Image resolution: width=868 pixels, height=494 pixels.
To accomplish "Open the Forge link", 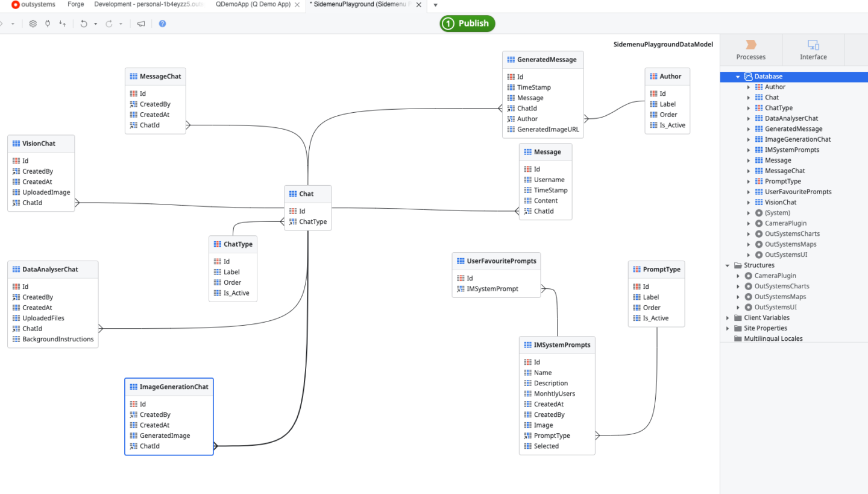I will [x=75, y=4].
